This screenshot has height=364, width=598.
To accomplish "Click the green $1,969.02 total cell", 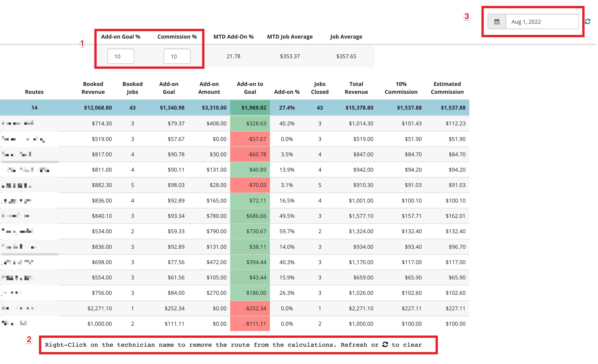I will point(250,108).
